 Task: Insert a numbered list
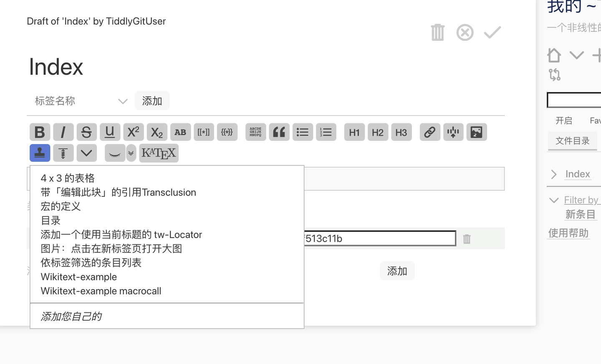(x=326, y=132)
